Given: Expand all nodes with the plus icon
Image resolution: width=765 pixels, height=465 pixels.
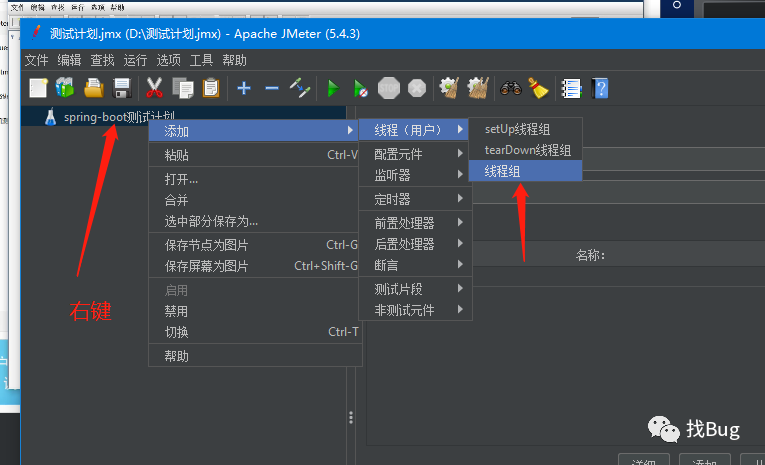Looking at the screenshot, I should point(244,88).
